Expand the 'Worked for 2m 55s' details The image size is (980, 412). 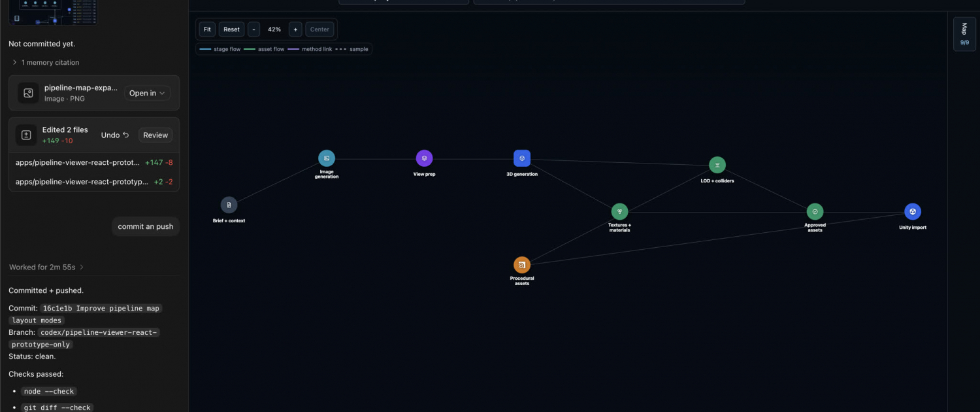coord(46,267)
